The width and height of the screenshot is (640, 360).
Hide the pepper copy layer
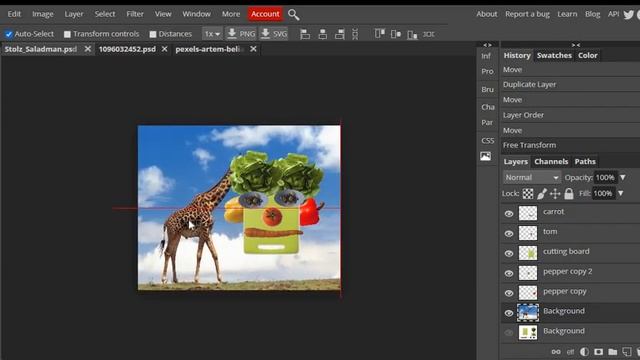point(509,293)
